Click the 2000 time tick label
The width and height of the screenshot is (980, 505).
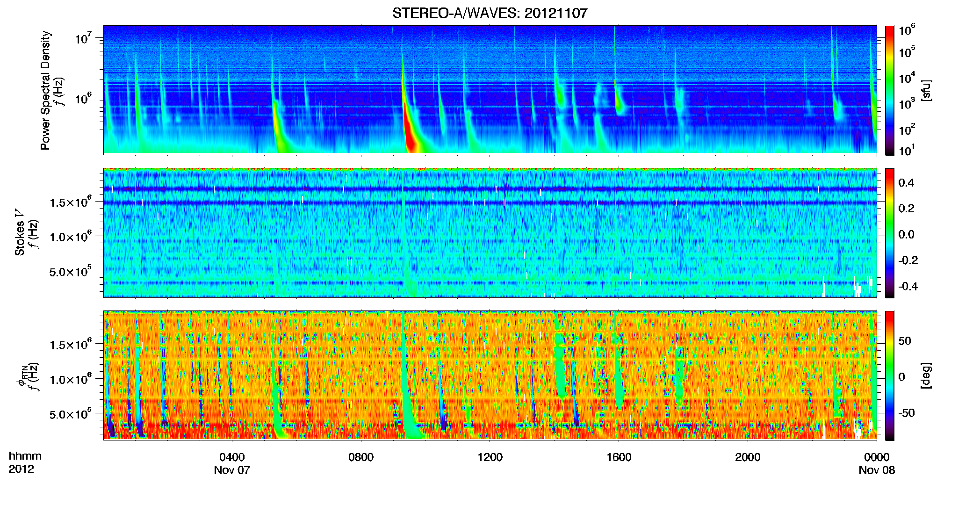tap(748, 457)
